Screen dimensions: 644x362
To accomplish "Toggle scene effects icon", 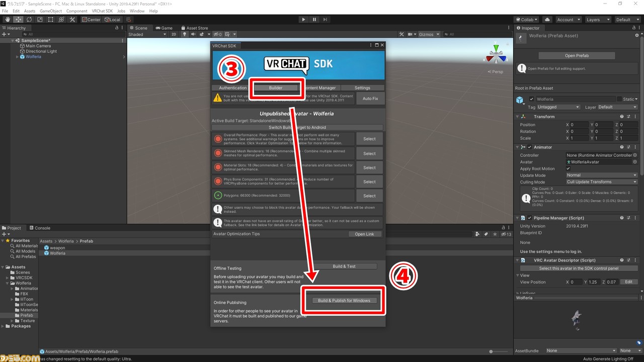I will (x=202, y=34).
